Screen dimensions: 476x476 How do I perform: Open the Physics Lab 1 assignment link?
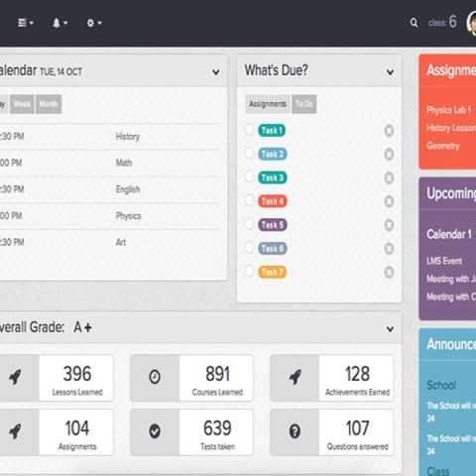click(x=448, y=110)
